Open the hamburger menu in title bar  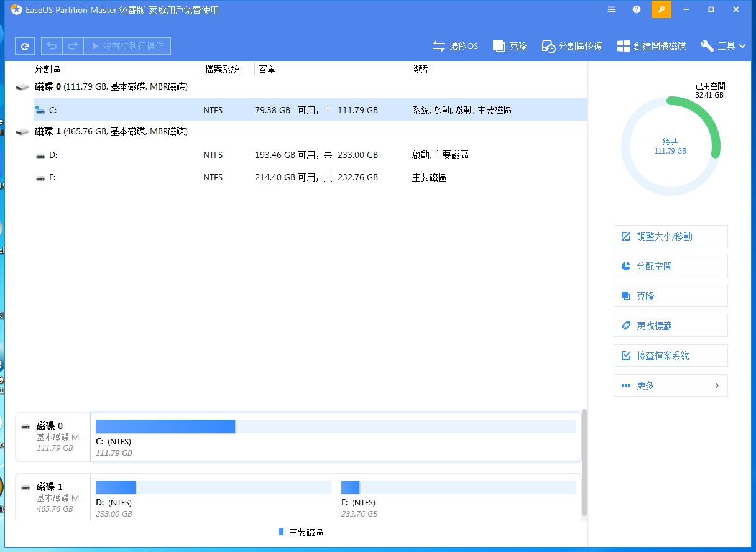611,9
